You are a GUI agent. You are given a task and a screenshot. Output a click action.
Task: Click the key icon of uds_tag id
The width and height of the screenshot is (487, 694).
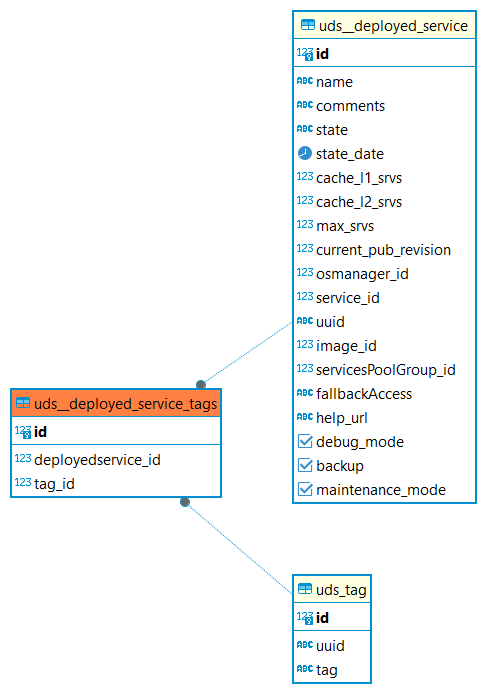[x=305, y=617]
